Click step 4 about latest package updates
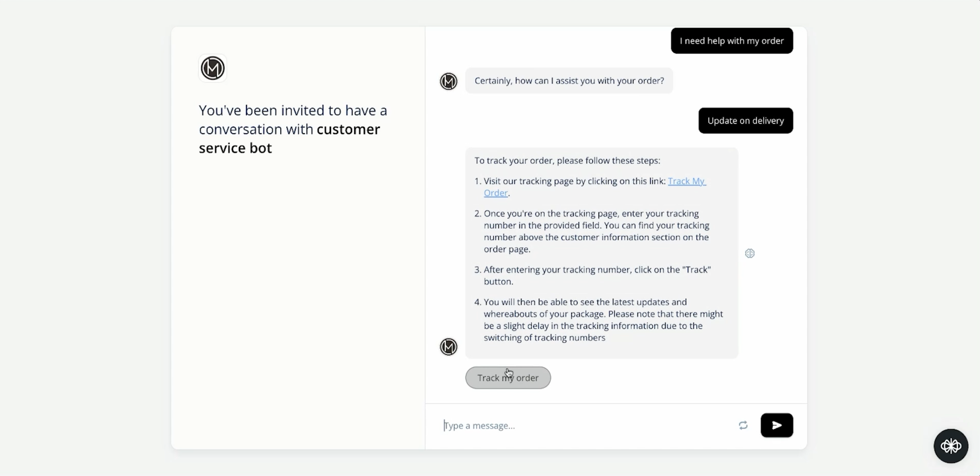This screenshot has width=980, height=476. (x=603, y=320)
